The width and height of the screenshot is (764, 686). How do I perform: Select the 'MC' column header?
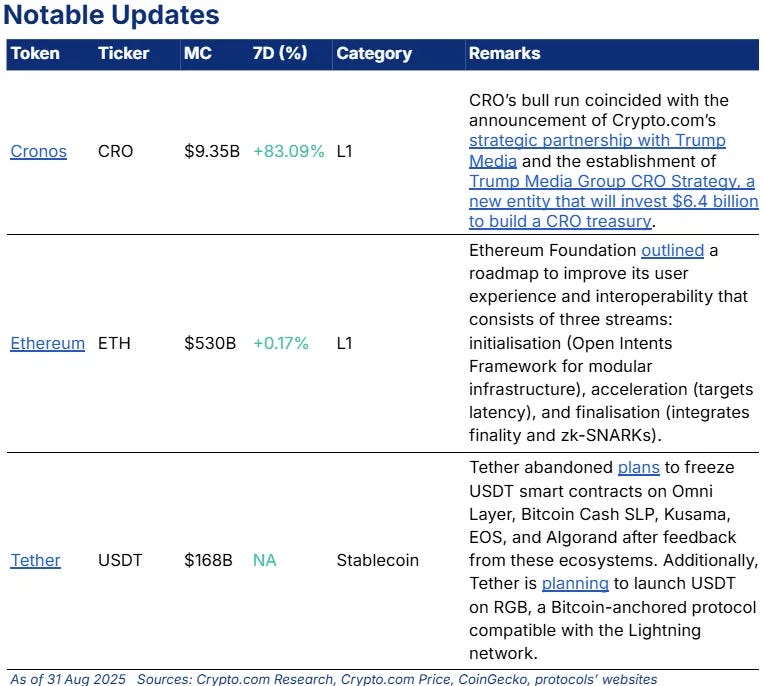point(198,53)
